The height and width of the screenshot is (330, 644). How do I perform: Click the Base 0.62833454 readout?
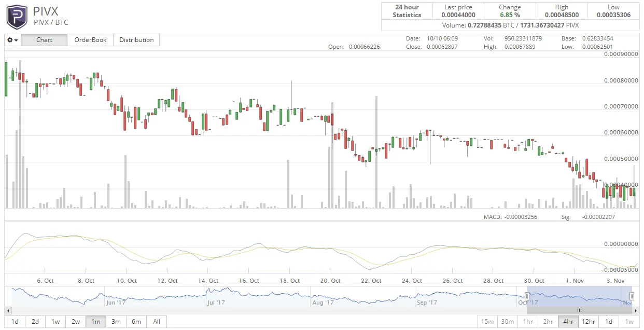click(x=587, y=38)
